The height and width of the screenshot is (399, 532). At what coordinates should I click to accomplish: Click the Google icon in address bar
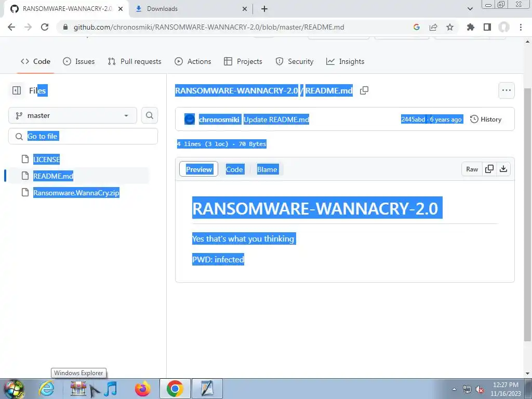tap(417, 27)
